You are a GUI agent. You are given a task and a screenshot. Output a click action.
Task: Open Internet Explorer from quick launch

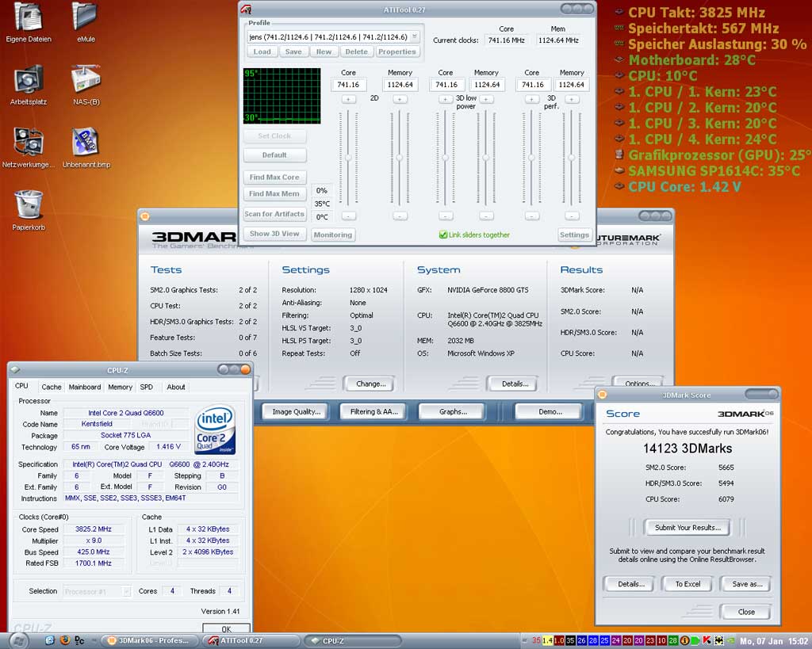(x=50, y=641)
